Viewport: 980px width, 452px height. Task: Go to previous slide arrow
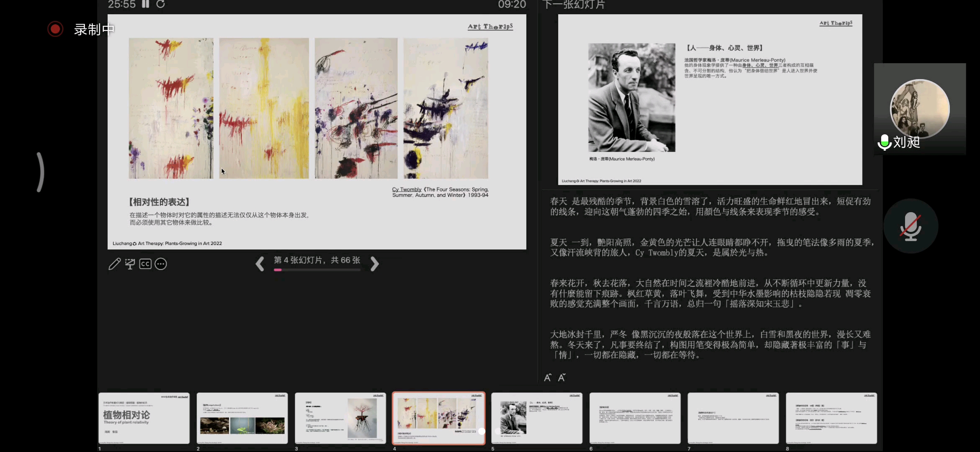[260, 264]
